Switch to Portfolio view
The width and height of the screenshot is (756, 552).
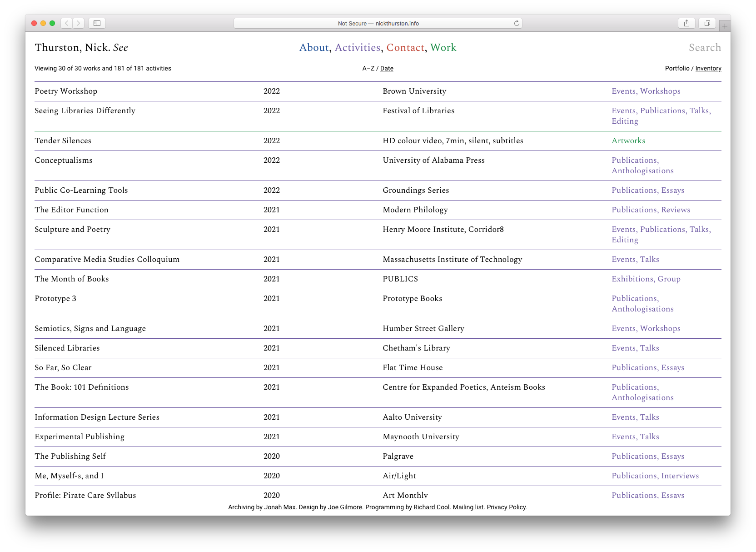[677, 69]
